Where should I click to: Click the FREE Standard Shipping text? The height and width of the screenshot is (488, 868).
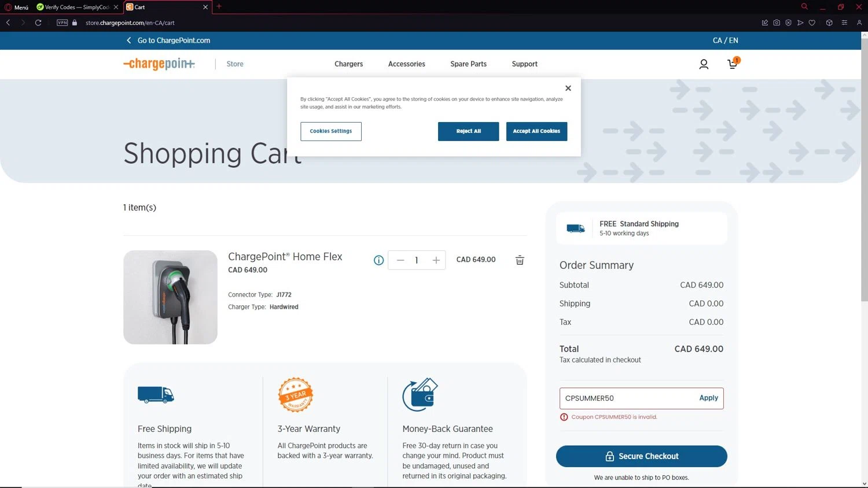click(639, 224)
